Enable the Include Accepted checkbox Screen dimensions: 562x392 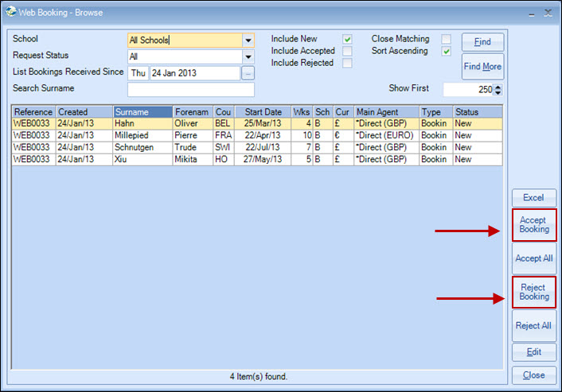tap(347, 51)
